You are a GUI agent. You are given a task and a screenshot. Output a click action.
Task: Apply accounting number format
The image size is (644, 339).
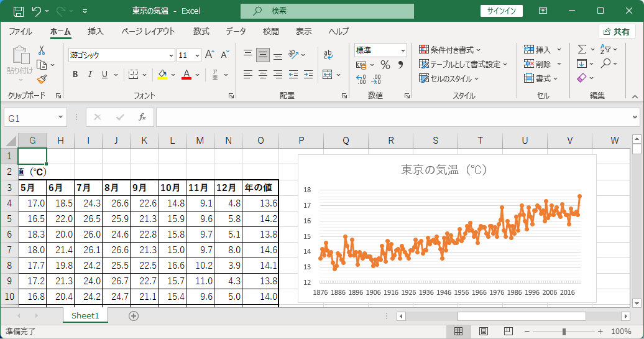(x=361, y=65)
